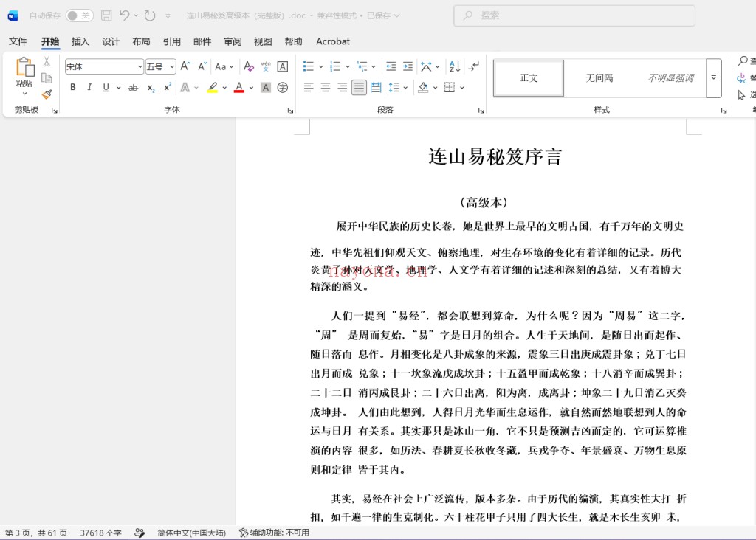Viewport: 756px width, 540px height.
Task: Apply the red font color
Action: coord(239,88)
